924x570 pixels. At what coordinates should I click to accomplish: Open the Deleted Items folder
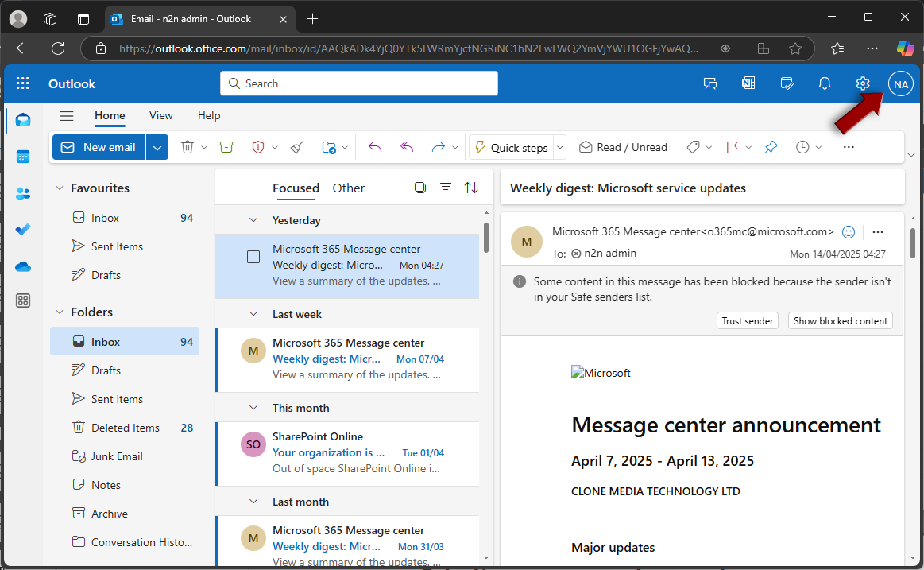click(x=125, y=428)
